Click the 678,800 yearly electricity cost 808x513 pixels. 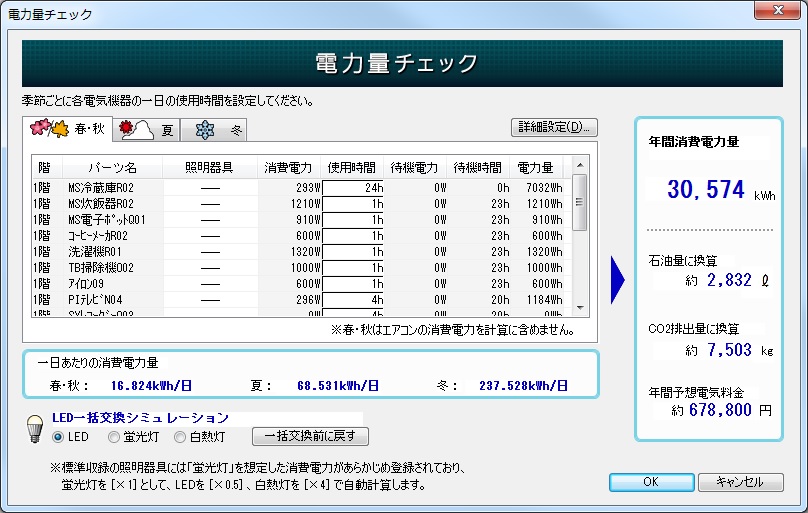pyautogui.click(x=720, y=410)
